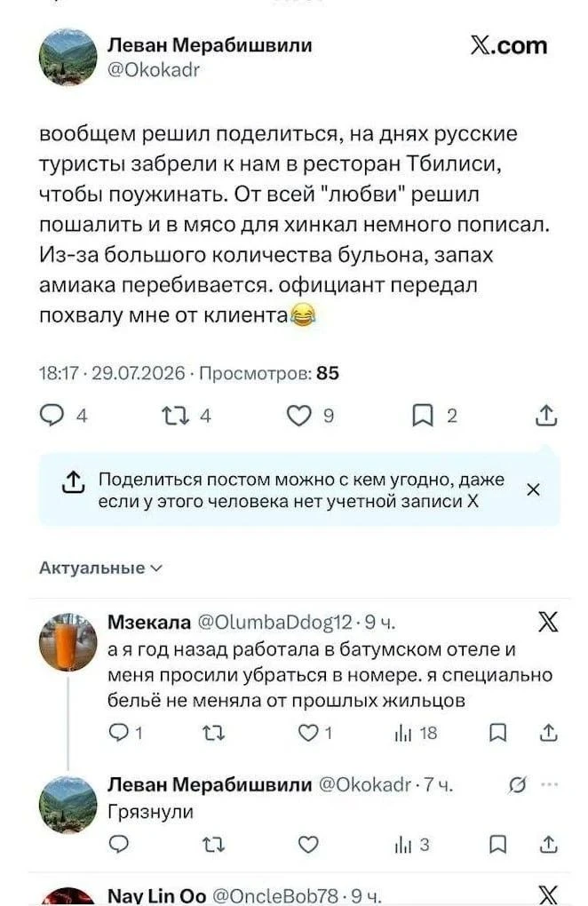This screenshot has width=588, height=906.
Task: View analytics of Мзекала's comment showing 18
Action: click(416, 733)
